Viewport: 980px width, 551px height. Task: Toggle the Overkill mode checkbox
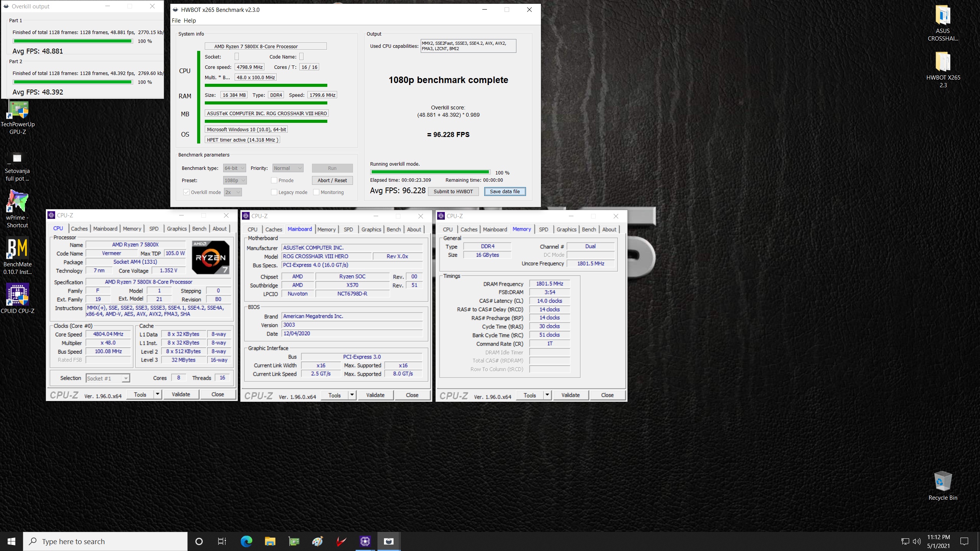click(x=186, y=192)
